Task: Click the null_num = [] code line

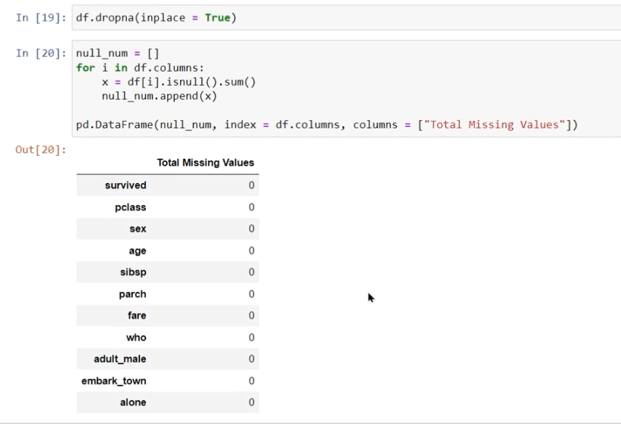Action: (x=117, y=54)
